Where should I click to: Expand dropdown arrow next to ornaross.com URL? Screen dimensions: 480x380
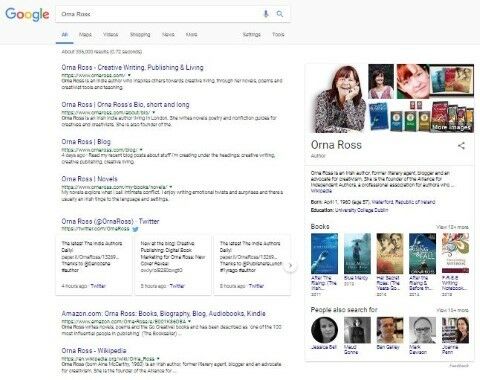(129, 75)
